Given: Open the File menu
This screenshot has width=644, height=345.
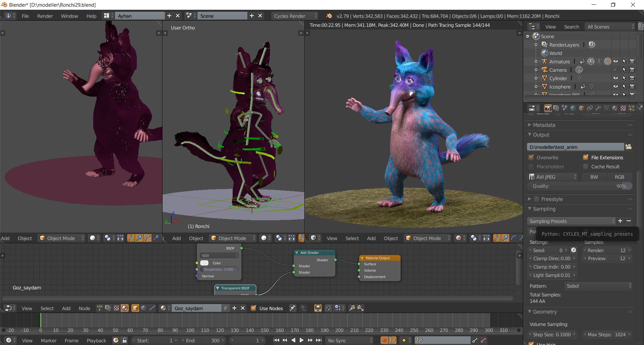Looking at the screenshot, I should [25, 16].
